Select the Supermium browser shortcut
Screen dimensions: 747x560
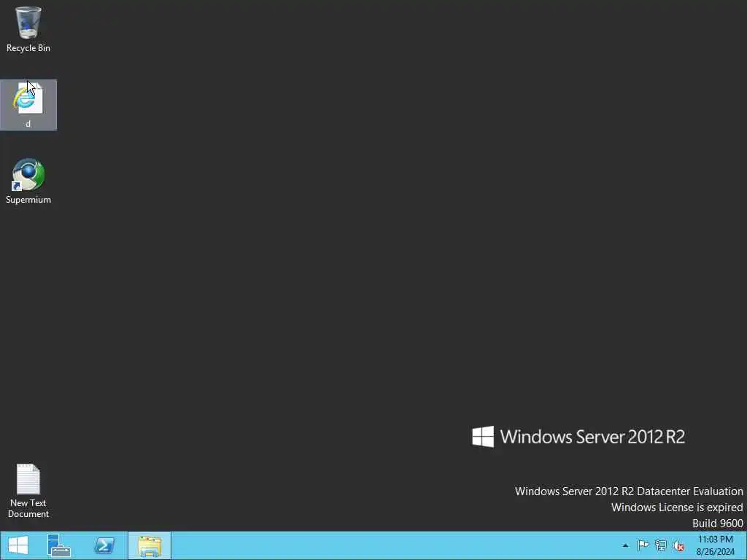click(28, 181)
